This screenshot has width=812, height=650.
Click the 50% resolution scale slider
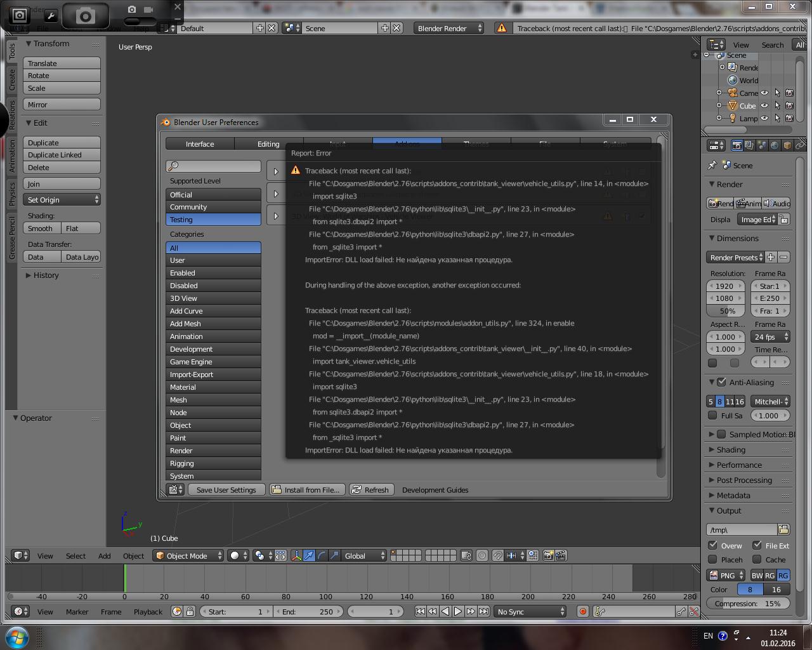726,311
